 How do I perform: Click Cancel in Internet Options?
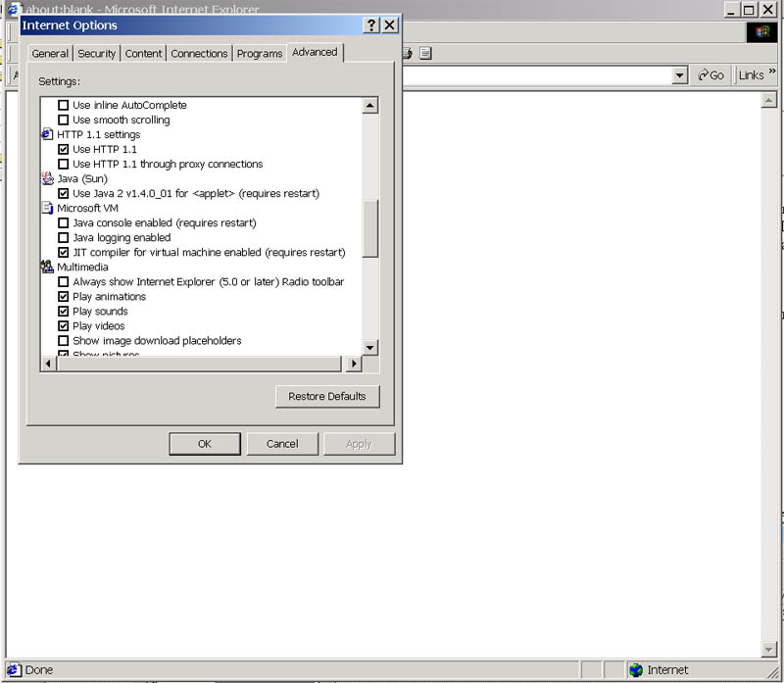point(282,444)
